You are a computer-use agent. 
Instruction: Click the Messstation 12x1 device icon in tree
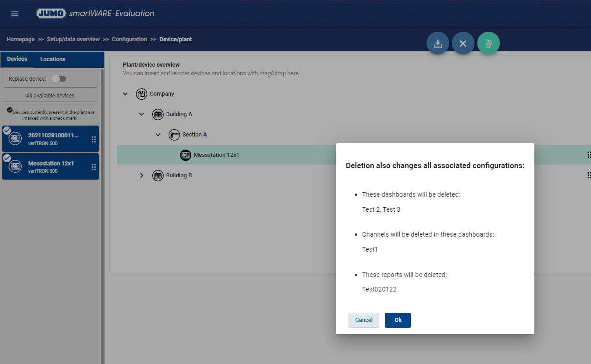pos(185,155)
